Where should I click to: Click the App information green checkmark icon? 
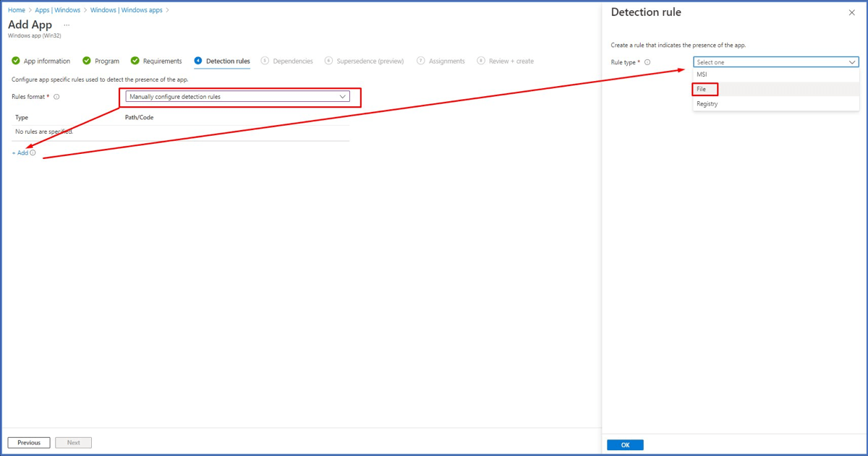point(16,61)
